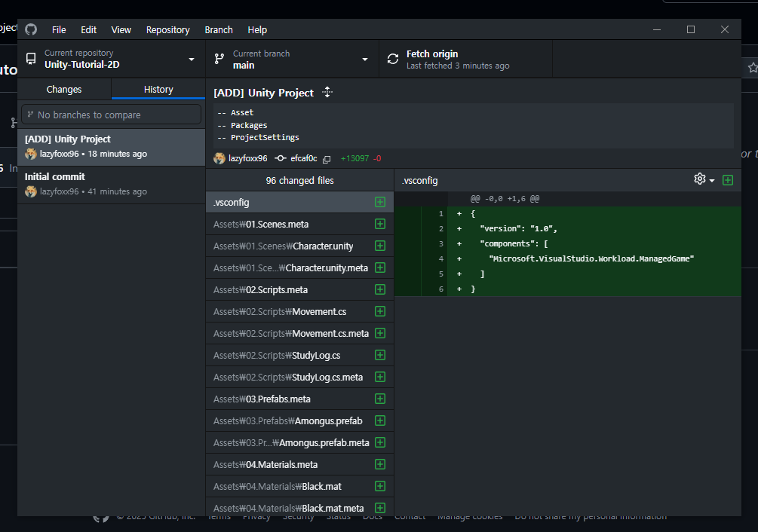Click added status icon for 01.Scenes.meta
758x532 pixels.
[380, 224]
